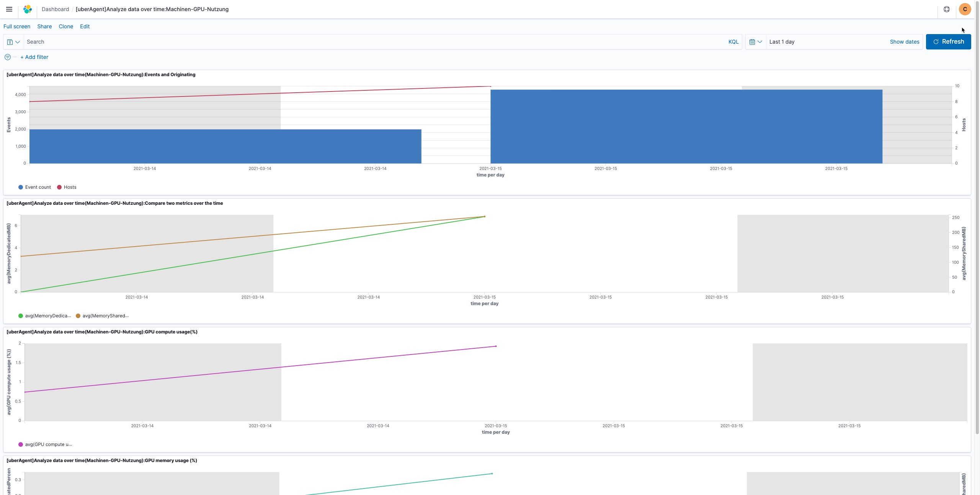Open the saved query menu icon
The height and width of the screenshot is (495, 980).
[13, 42]
